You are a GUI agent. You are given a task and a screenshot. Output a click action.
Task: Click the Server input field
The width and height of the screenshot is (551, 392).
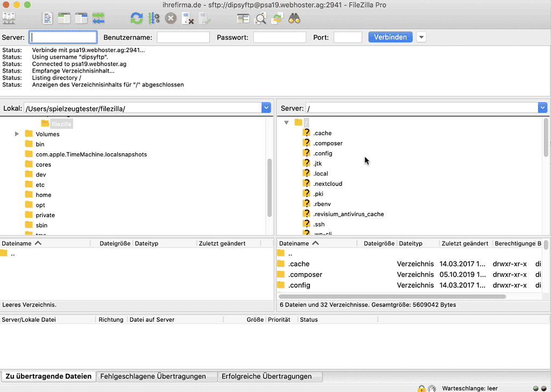63,37
